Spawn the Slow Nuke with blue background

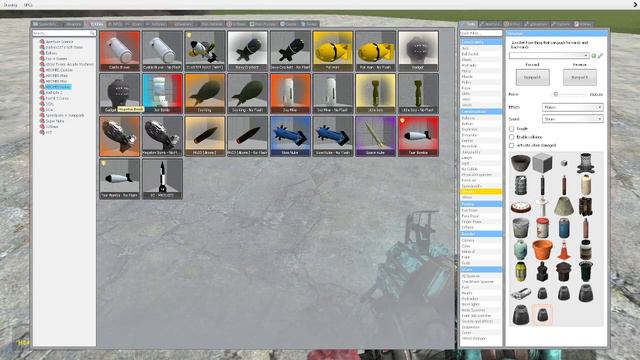tap(290, 136)
